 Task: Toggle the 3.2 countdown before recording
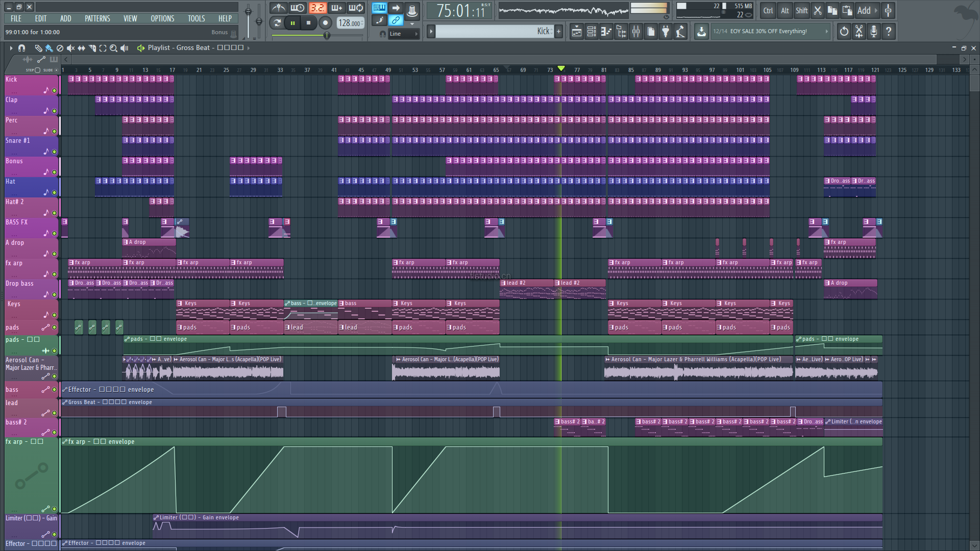tap(317, 8)
